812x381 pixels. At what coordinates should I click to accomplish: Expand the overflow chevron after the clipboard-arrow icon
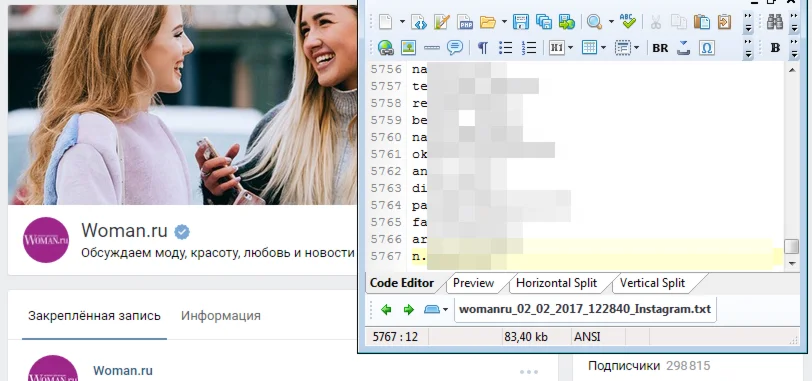748,22
